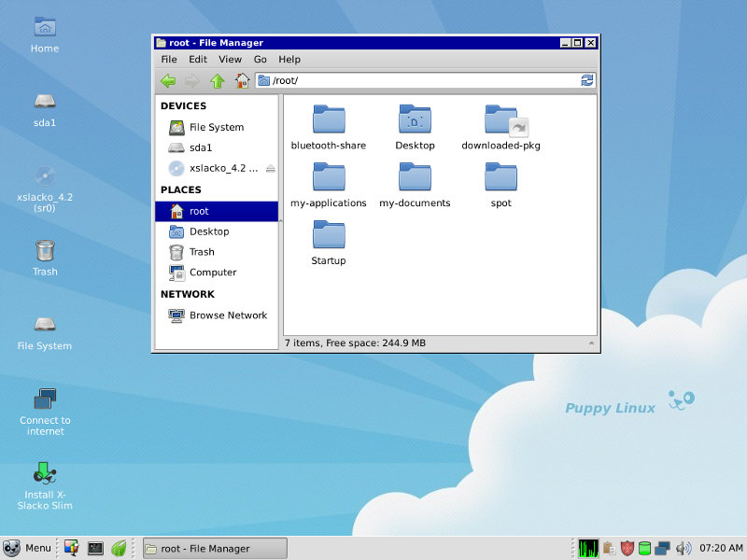Select File System icon on desktop
The height and width of the screenshot is (560, 747).
45,334
